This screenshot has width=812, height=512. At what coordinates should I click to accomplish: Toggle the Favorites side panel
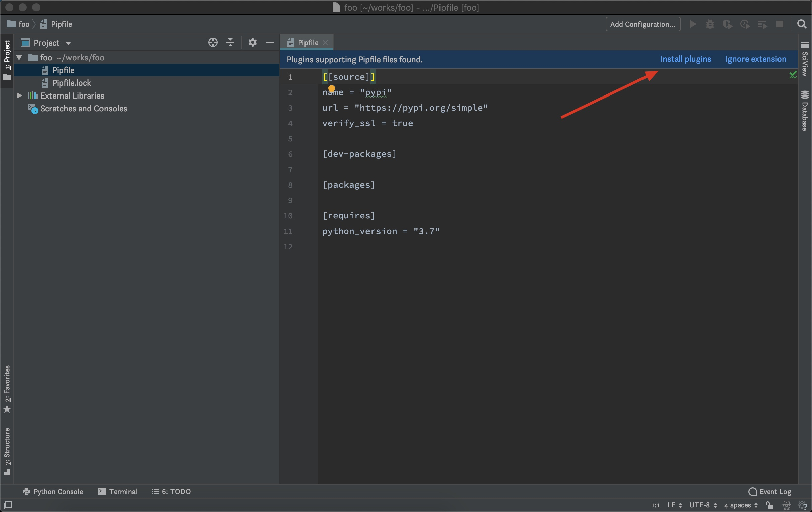tap(7, 389)
